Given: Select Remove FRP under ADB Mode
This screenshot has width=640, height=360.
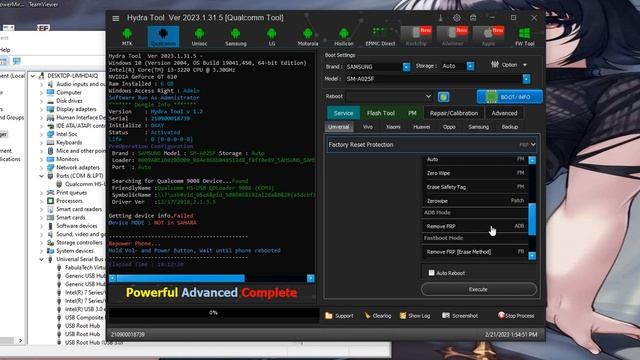Looking at the screenshot, I should pyautogui.click(x=475, y=226).
